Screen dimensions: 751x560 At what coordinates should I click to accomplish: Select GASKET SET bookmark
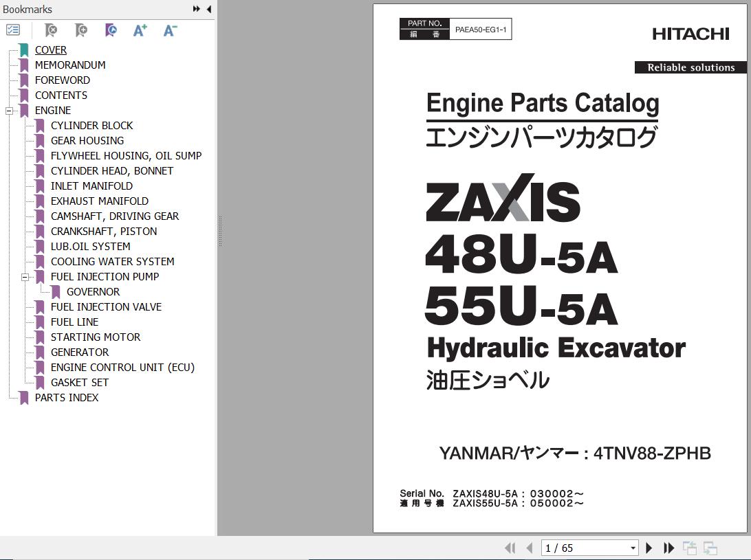[80, 383]
